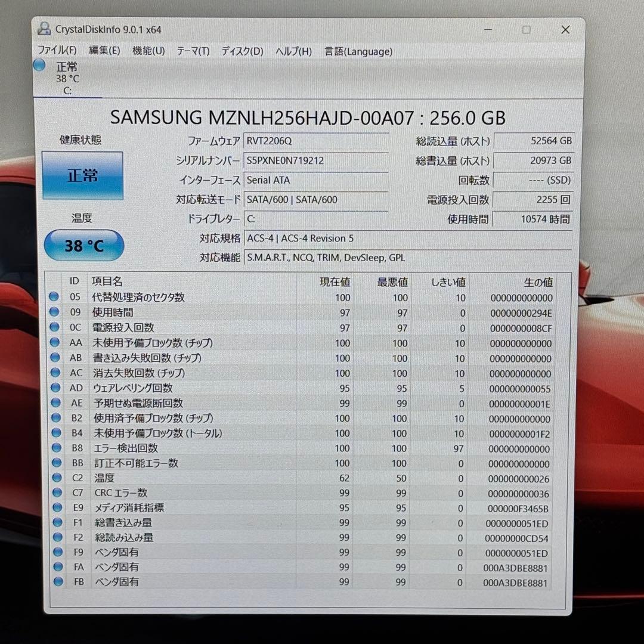Viewport: 644px width, 644px height.
Task: Click status dot for row FB ベンダ固有
Action: click(x=58, y=581)
